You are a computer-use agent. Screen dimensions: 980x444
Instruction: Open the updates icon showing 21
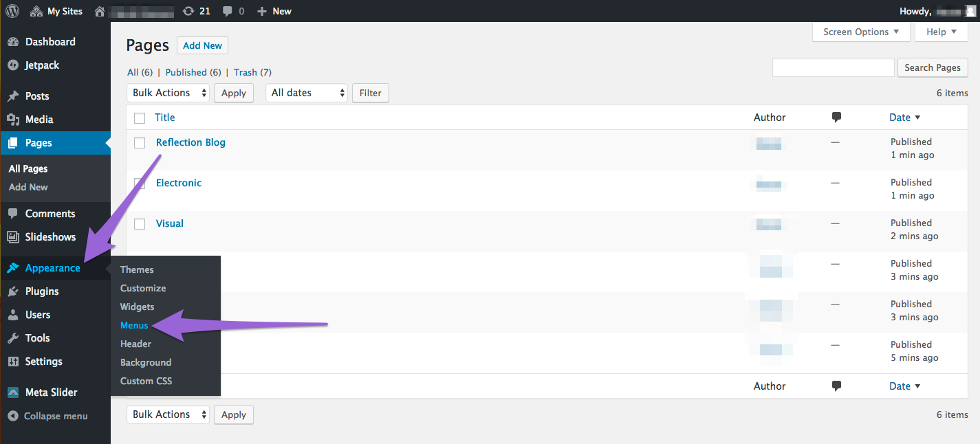point(197,11)
